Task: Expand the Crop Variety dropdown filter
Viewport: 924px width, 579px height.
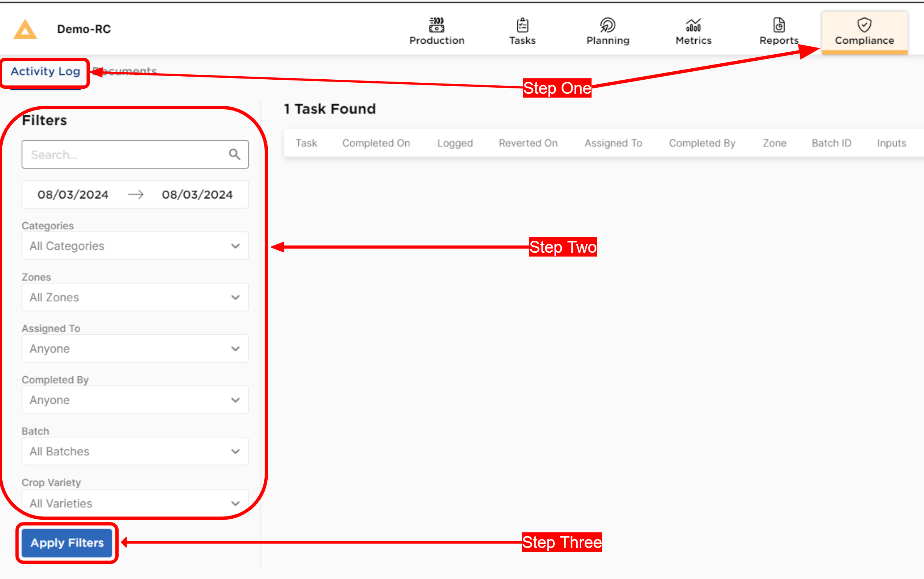Action: click(x=134, y=502)
